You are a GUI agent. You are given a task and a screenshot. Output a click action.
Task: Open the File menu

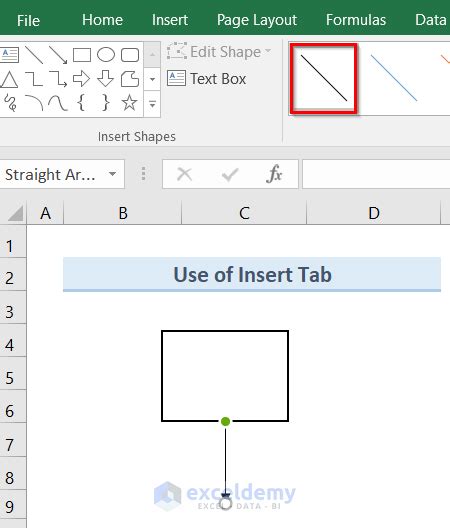(x=28, y=20)
